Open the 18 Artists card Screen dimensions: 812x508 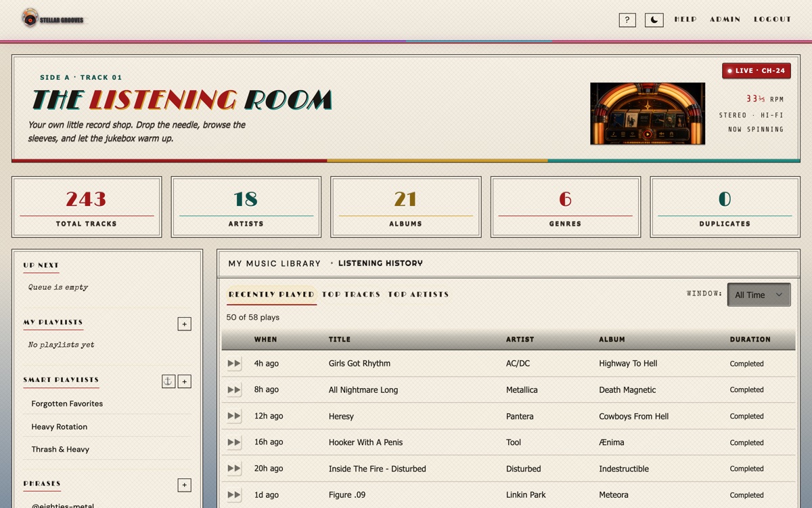[246, 207]
